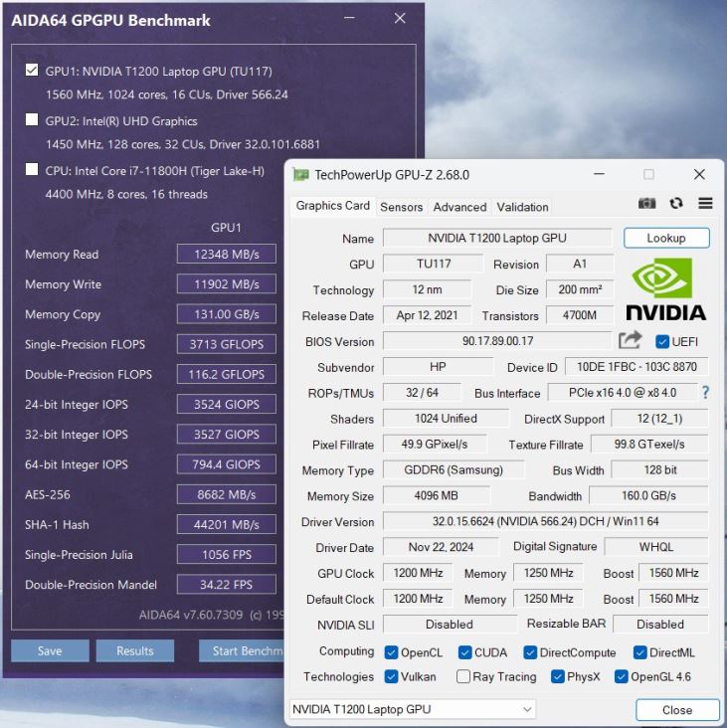
Task: Switch to the Advanced tab
Action: 459,207
